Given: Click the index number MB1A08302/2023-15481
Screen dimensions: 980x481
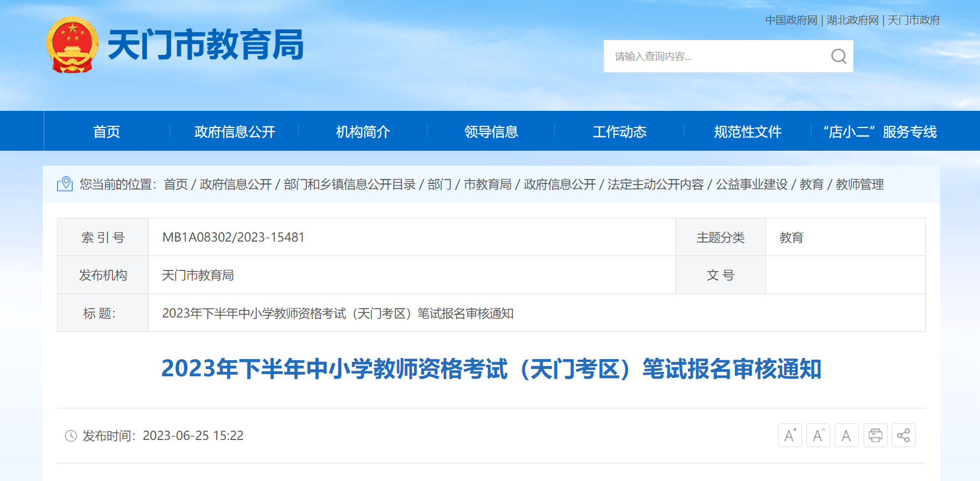Looking at the screenshot, I should 233,237.
